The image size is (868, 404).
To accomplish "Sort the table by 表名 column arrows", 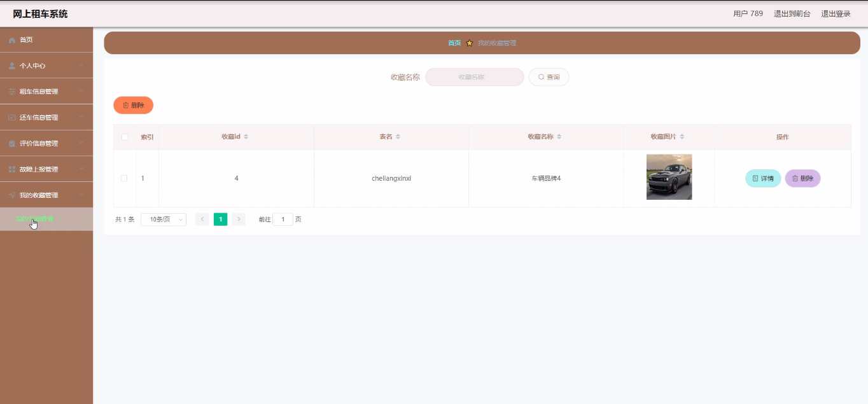I will point(398,137).
